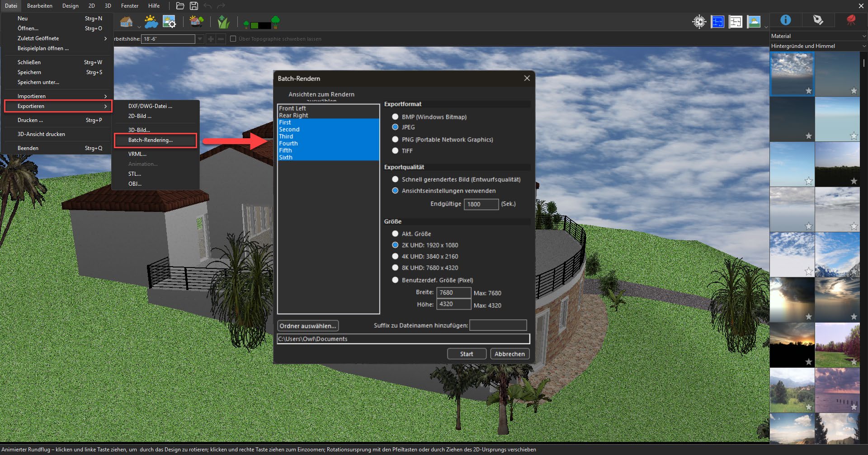Expand Hintergründe und Himmel dropdown
868x455 pixels.
point(863,46)
